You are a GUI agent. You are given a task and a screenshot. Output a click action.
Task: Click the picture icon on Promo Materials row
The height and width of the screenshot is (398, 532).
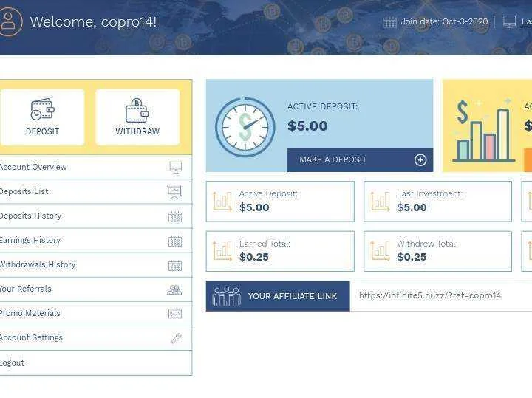pos(175,314)
